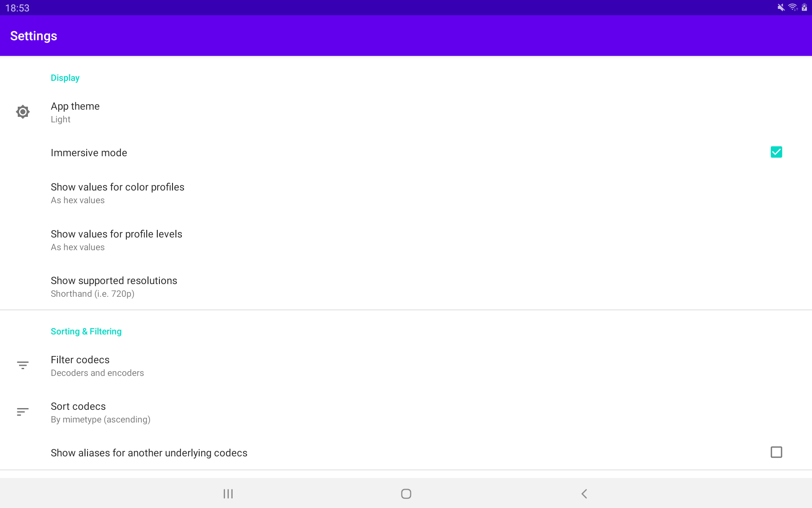Screen dimensions: 812x508
Task: Tap the recent apps navigation icon
Action: coord(228,493)
